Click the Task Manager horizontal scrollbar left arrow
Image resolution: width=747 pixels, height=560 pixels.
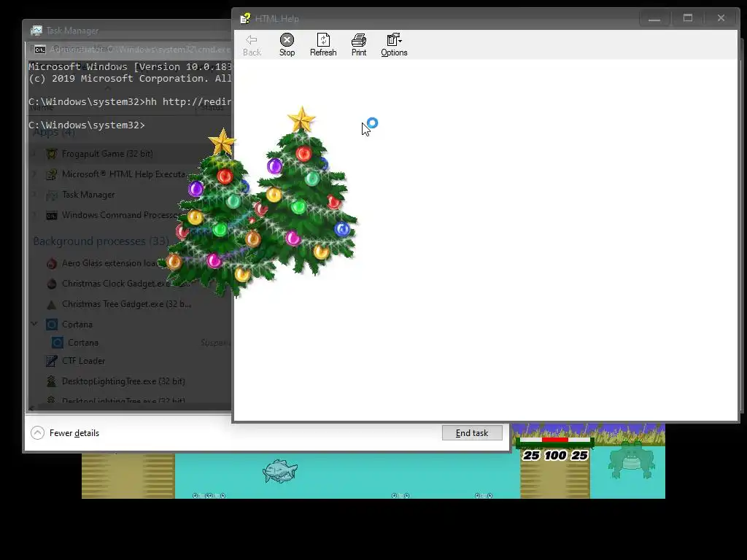(31, 408)
